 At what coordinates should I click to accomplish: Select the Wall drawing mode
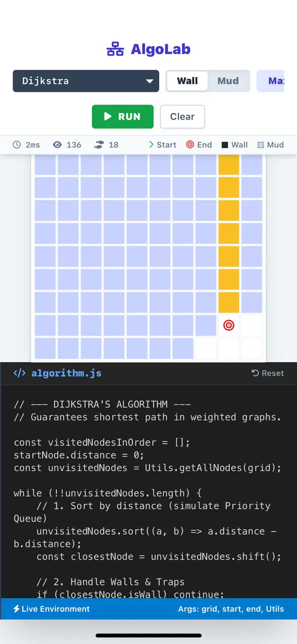pyautogui.click(x=187, y=81)
